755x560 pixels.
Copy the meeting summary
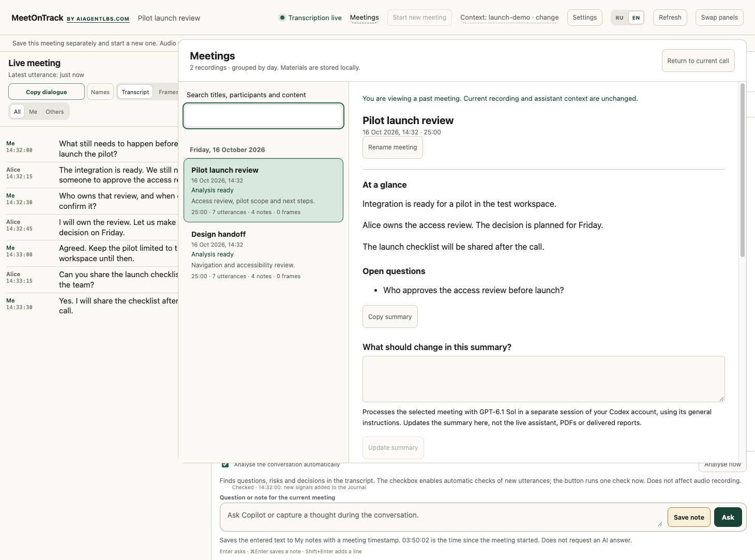click(x=390, y=317)
